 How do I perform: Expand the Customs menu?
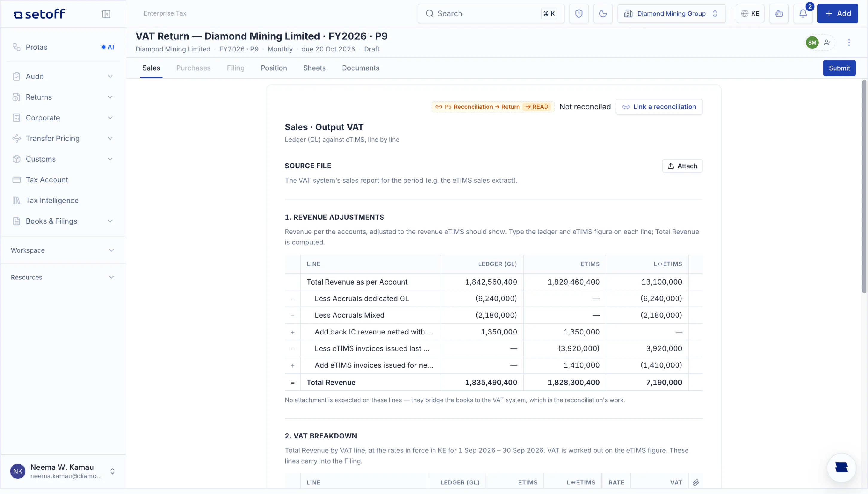63,159
